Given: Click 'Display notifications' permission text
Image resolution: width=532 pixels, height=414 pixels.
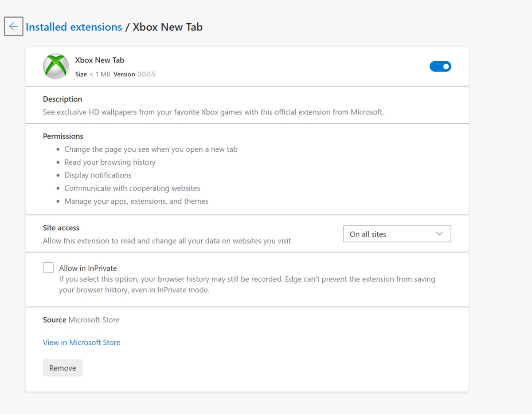Looking at the screenshot, I should (98, 175).
